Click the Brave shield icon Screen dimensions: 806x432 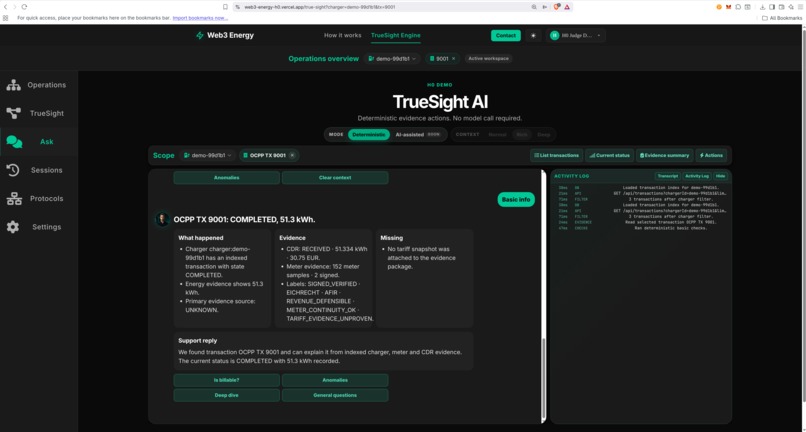(557, 7)
